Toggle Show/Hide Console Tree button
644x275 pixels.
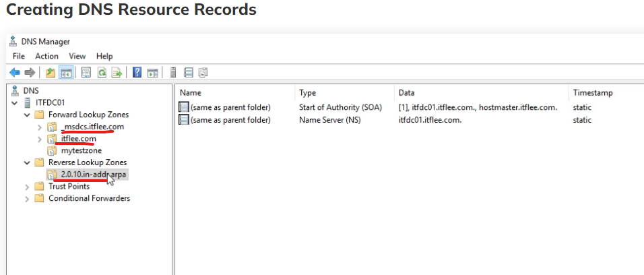(x=67, y=73)
